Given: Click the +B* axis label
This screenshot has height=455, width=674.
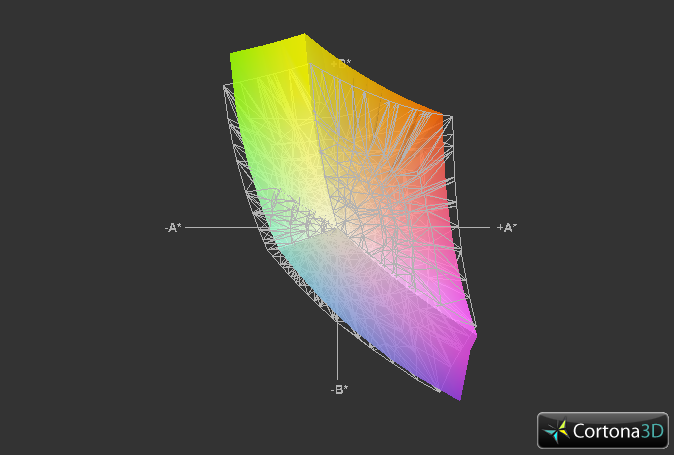Looking at the screenshot, I should pos(341,64).
